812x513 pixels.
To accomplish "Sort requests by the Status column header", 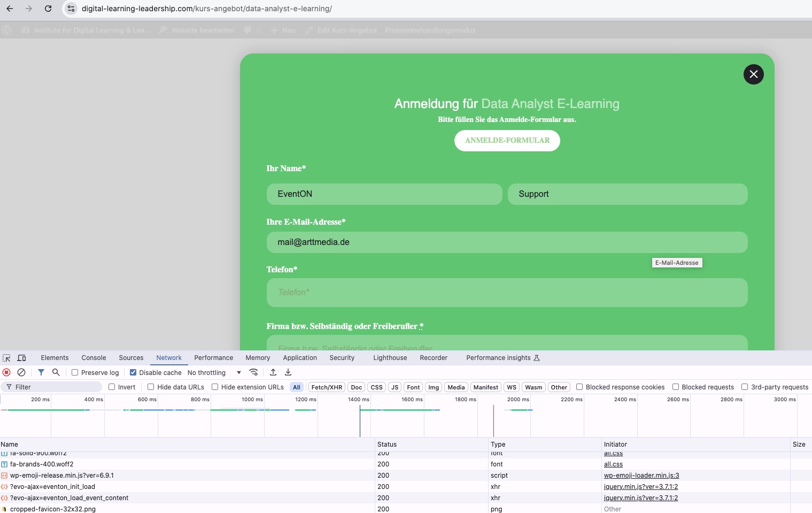I will tap(387, 444).
